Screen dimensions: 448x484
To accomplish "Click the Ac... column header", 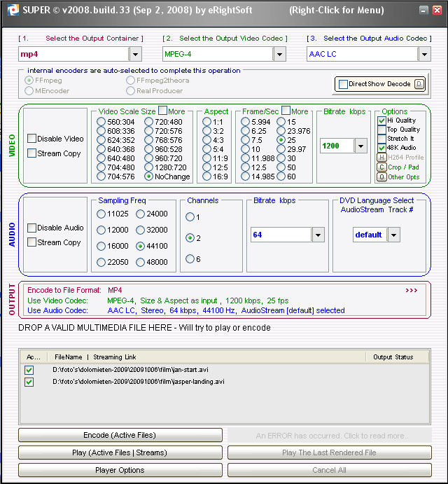I will coord(34,357).
